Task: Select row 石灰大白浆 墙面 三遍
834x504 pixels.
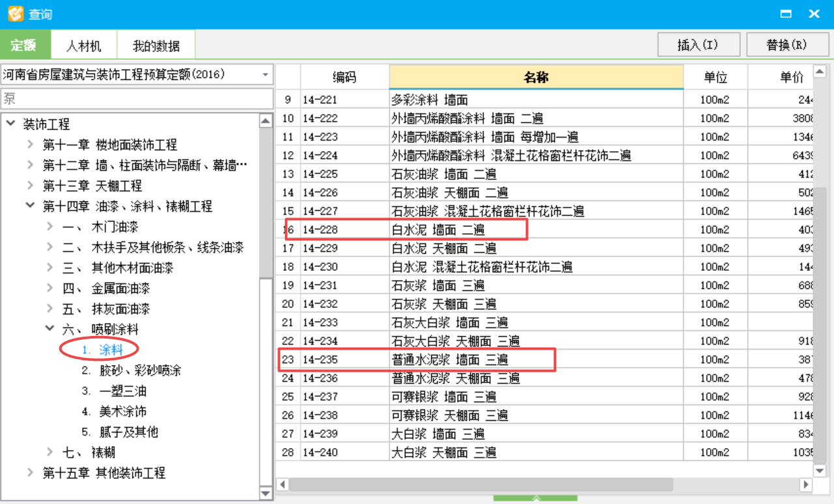Action: (545, 322)
